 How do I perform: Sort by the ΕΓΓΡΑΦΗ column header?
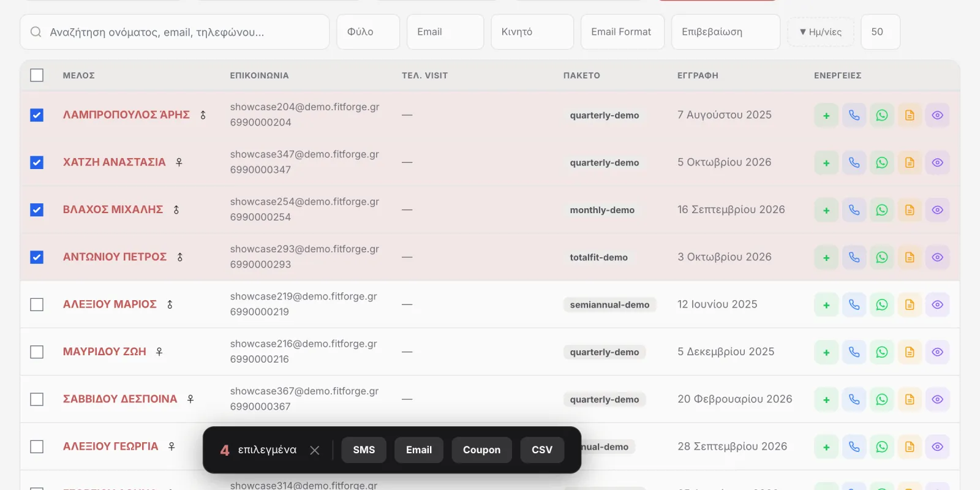coord(698,75)
